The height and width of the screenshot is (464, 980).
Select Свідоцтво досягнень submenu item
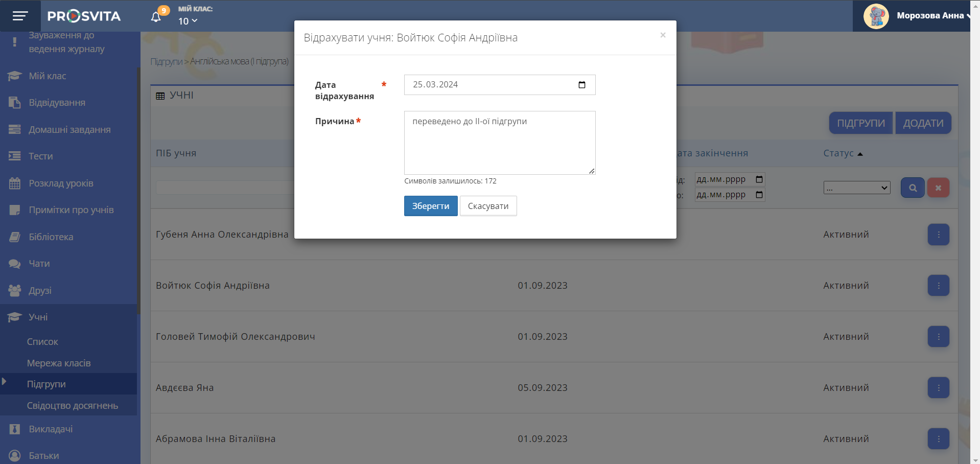pyautogui.click(x=72, y=406)
